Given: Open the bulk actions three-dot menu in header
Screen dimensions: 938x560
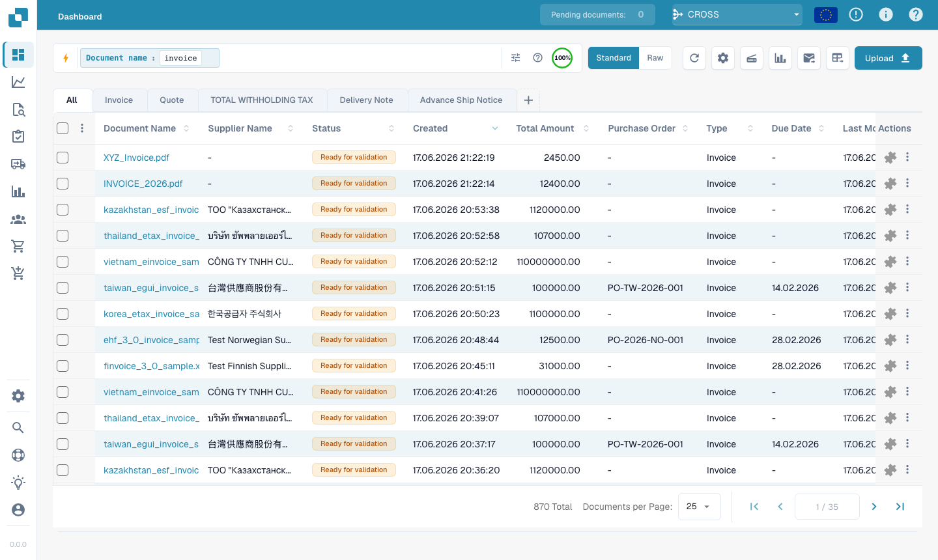Looking at the screenshot, I should click(82, 128).
